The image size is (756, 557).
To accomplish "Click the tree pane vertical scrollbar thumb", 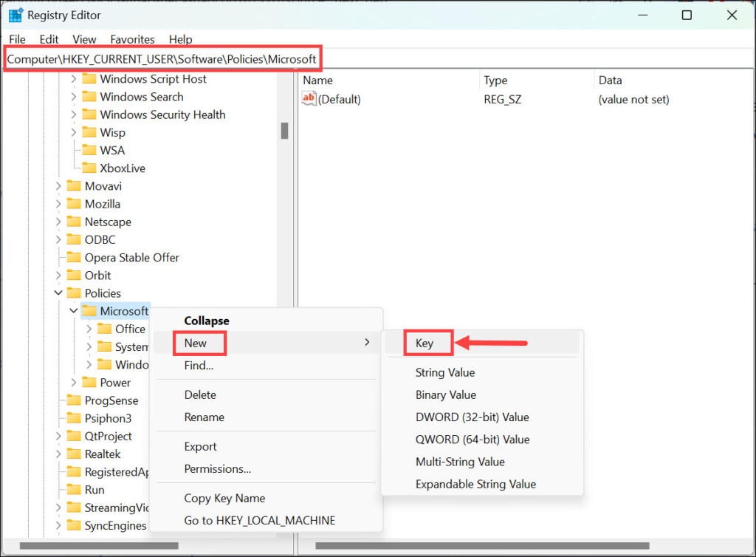I will pos(284,131).
